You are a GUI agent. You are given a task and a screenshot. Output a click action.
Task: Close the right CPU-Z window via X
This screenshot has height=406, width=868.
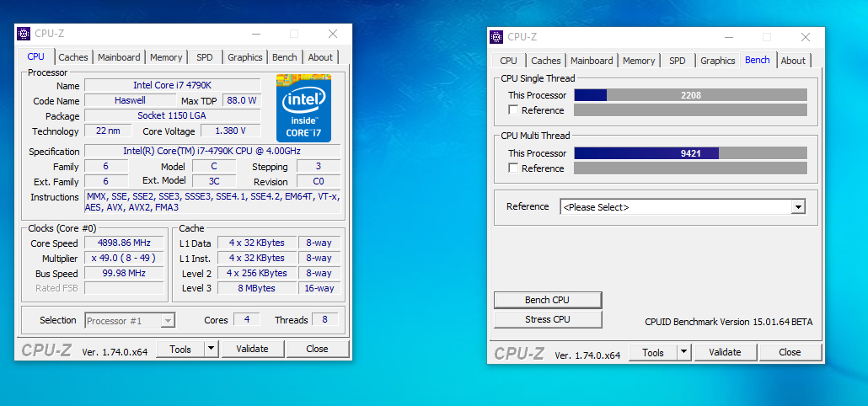point(806,37)
